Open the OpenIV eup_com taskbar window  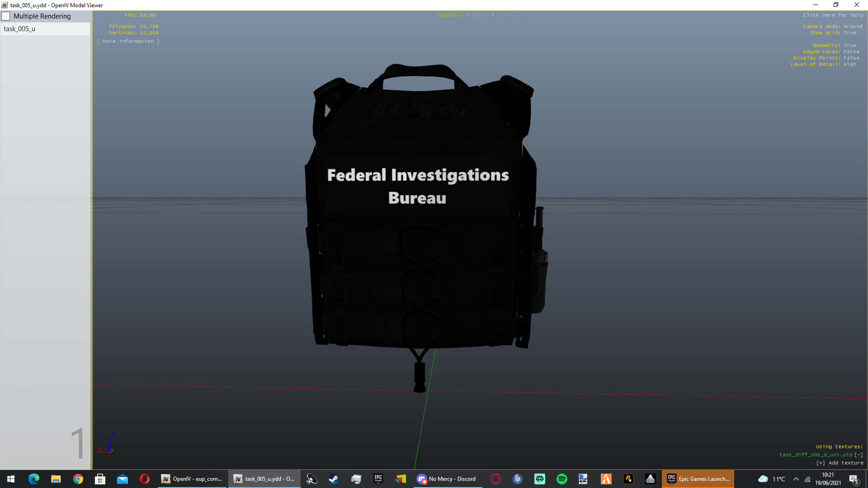pyautogui.click(x=192, y=479)
